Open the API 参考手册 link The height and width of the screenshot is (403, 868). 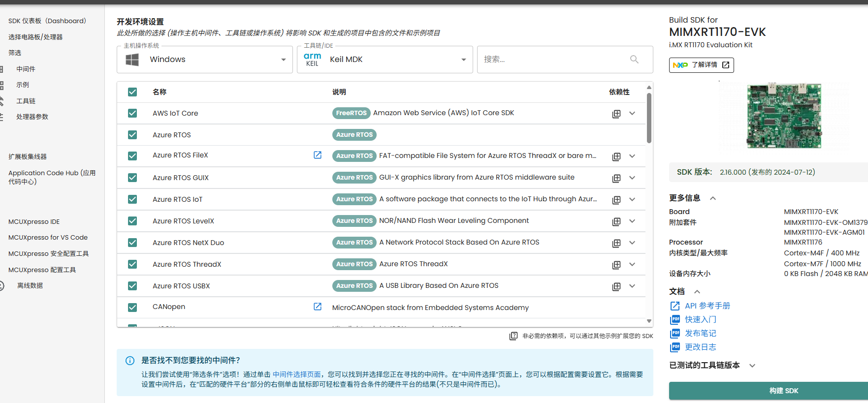coord(707,306)
